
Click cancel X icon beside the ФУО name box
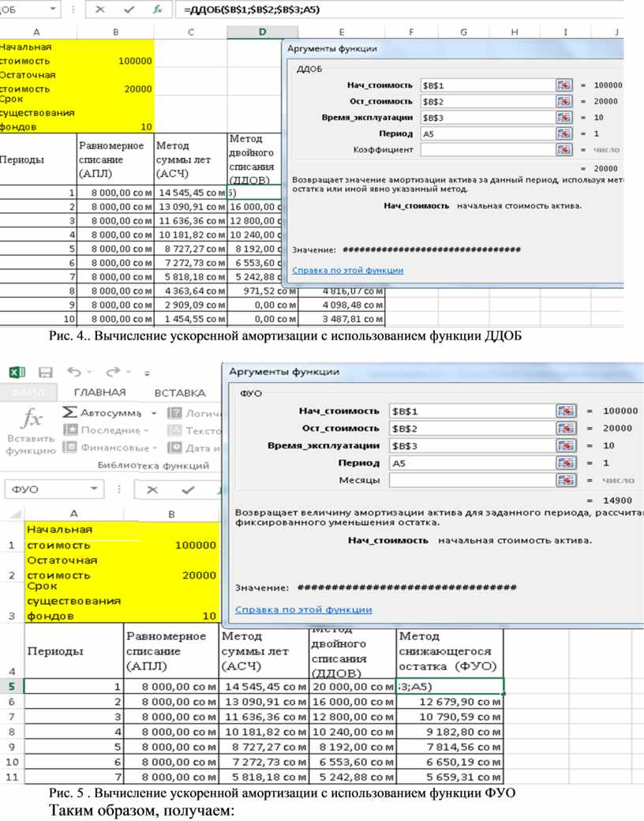pyautogui.click(x=152, y=490)
